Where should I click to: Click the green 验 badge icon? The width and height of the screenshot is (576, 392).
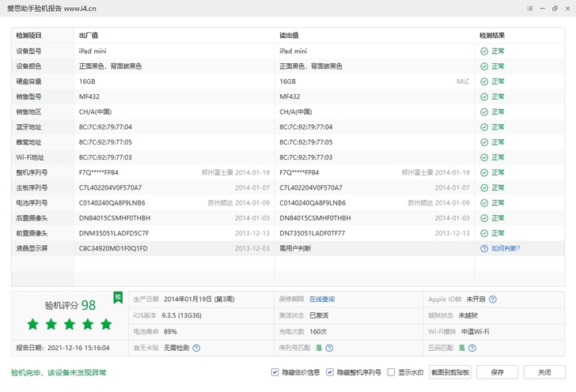pyautogui.click(x=118, y=297)
